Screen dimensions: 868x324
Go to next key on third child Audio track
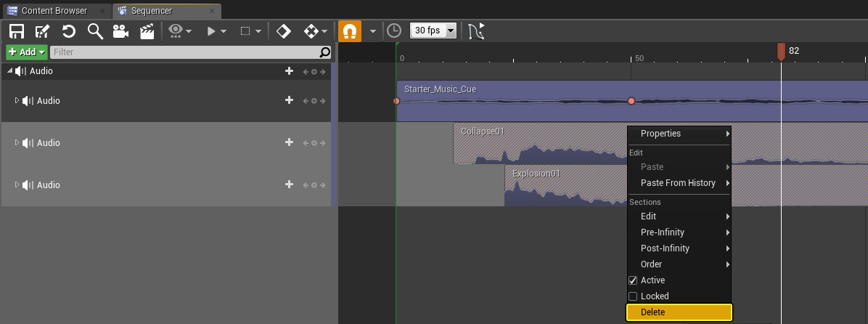point(322,185)
